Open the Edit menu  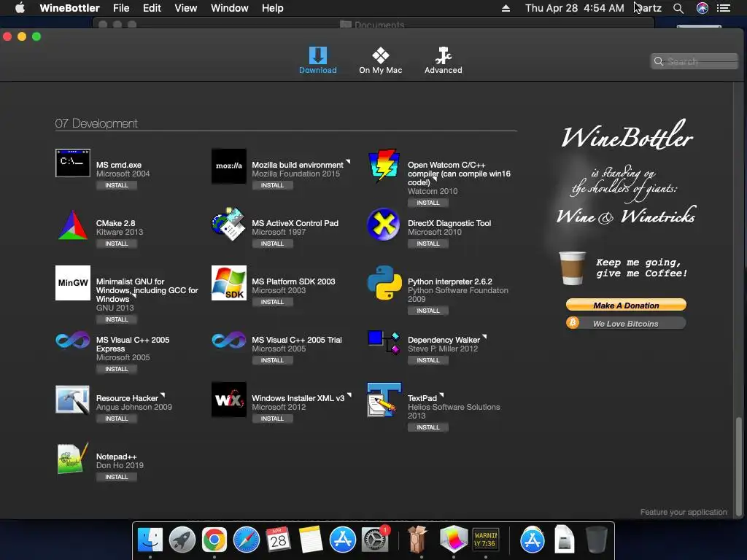click(152, 8)
